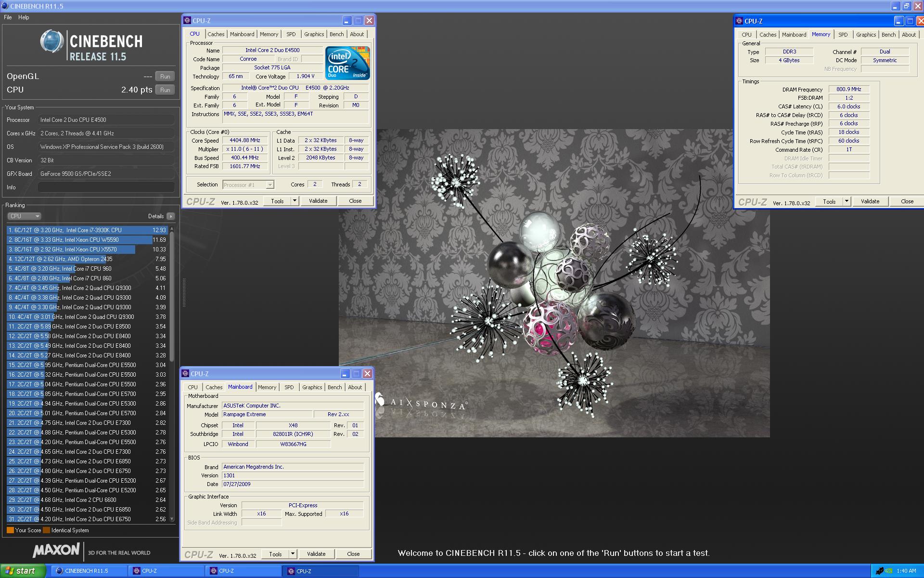
Task: Click Validate in the CPU window
Action: pos(318,201)
